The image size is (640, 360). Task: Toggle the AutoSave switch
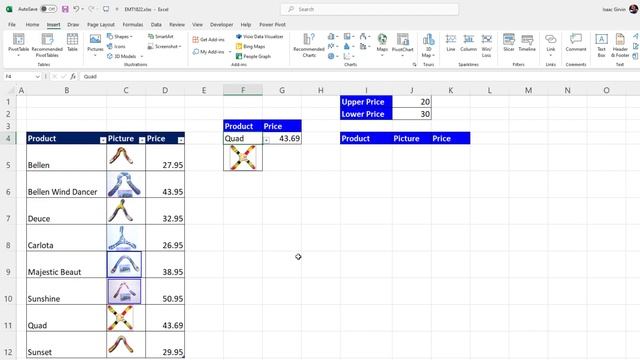[49, 9]
